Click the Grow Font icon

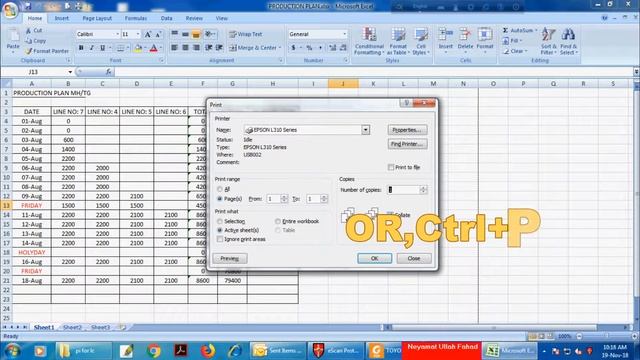coord(148,34)
